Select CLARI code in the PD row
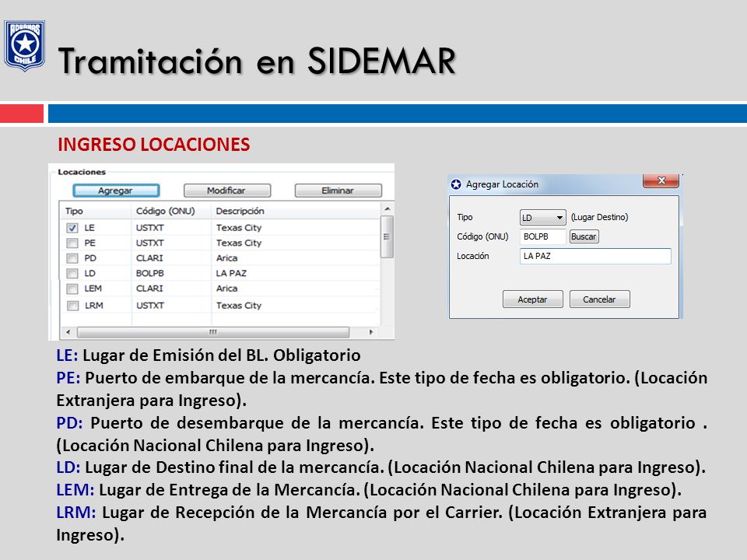 (149, 258)
